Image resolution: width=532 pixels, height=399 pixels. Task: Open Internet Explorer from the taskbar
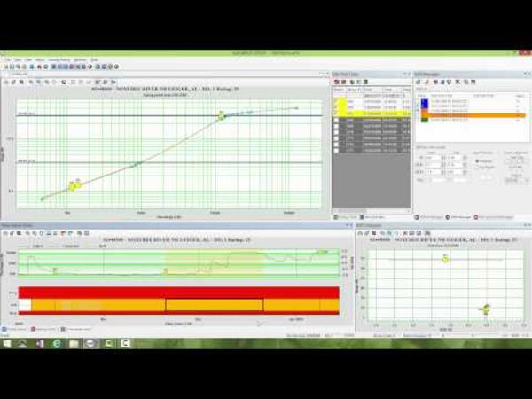coord(56,343)
